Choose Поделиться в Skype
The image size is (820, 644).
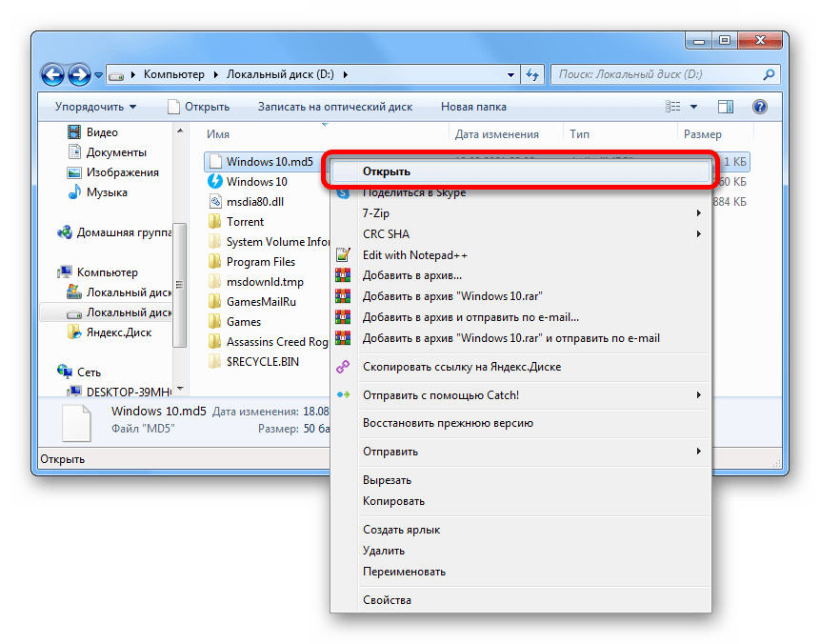[520, 192]
